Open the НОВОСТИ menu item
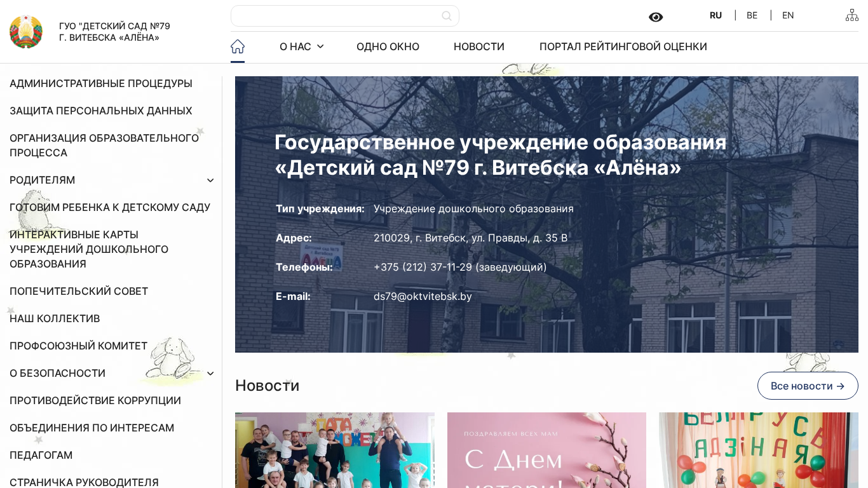 pos(478,46)
